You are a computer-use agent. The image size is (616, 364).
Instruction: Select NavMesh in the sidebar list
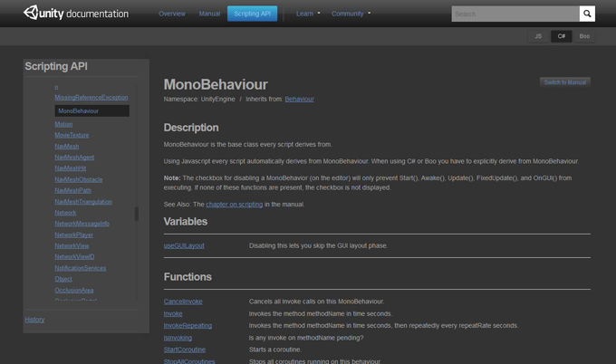point(67,147)
